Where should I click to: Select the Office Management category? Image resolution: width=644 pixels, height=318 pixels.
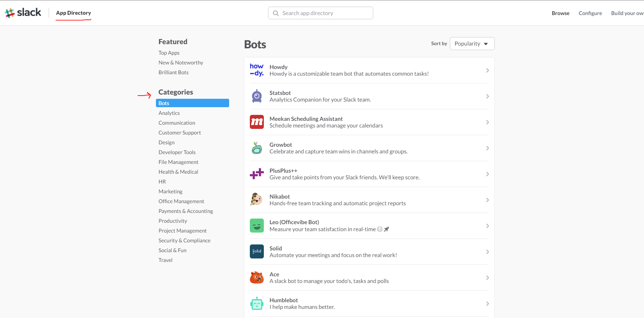(181, 201)
